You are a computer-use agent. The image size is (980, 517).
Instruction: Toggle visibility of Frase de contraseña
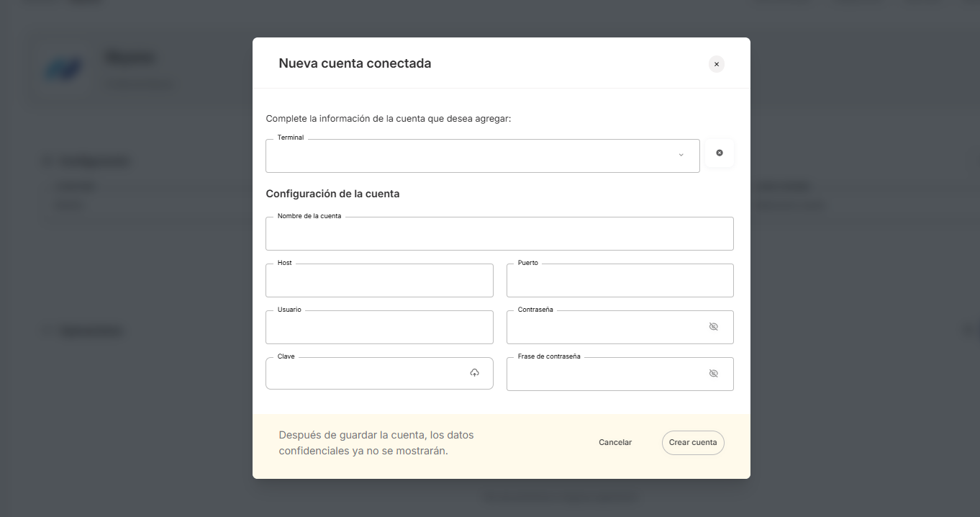pyautogui.click(x=713, y=374)
